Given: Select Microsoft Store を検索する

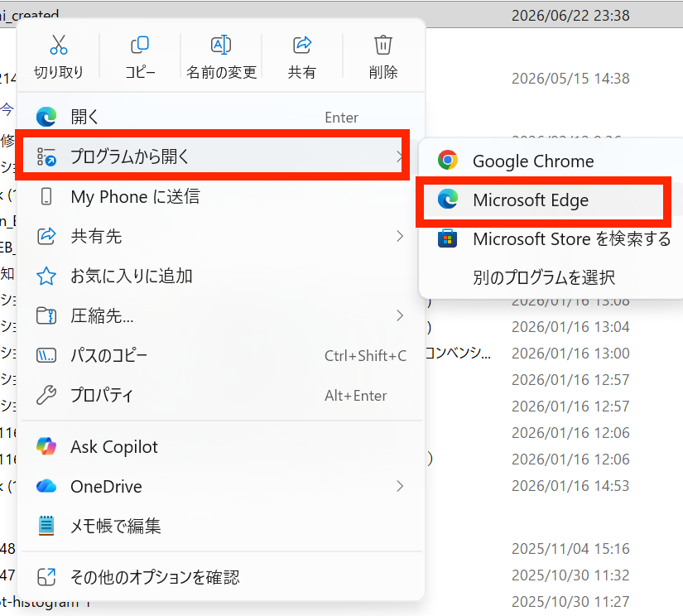Looking at the screenshot, I should pos(551,238).
